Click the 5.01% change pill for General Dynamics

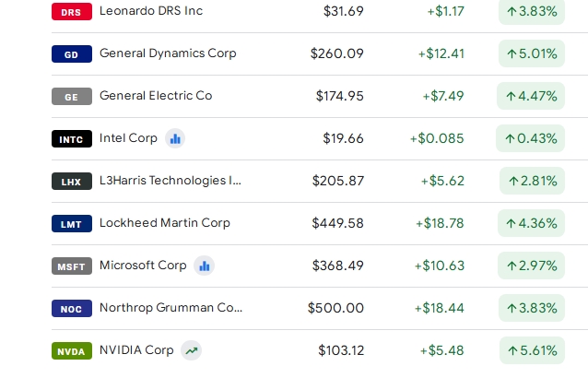(x=532, y=53)
